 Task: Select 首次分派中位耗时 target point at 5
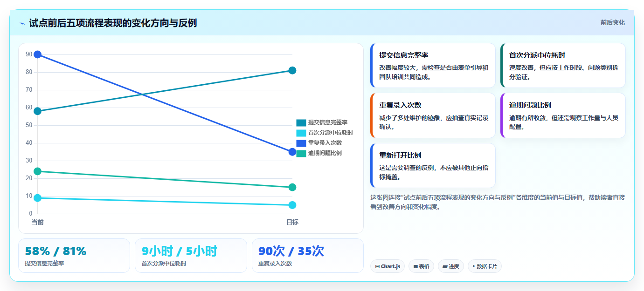pyautogui.click(x=292, y=205)
